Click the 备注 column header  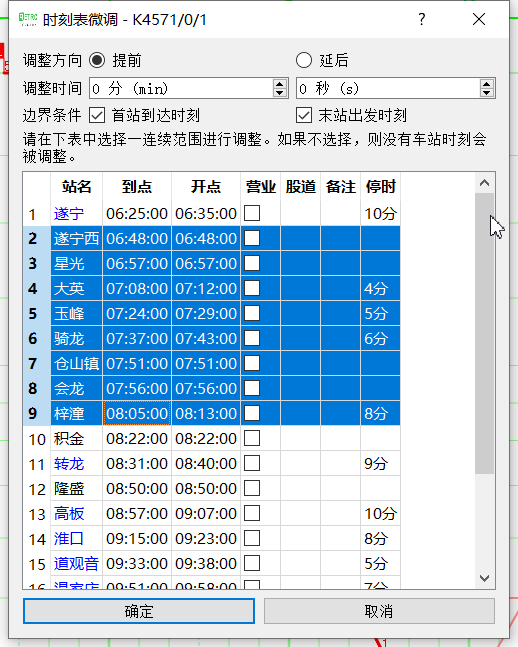(x=341, y=187)
